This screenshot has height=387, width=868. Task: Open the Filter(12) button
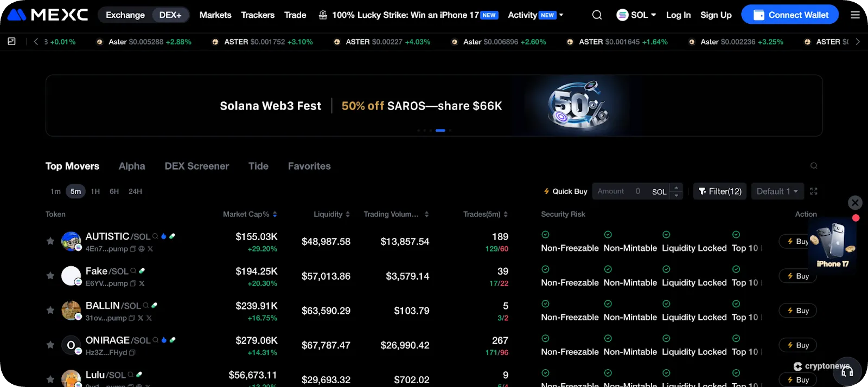[x=719, y=191]
